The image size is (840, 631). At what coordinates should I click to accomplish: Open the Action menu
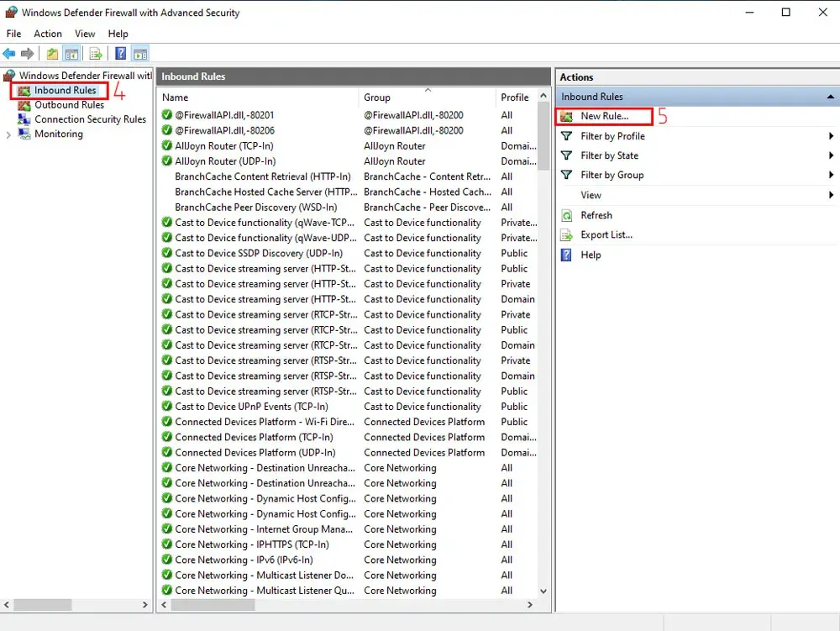point(48,34)
